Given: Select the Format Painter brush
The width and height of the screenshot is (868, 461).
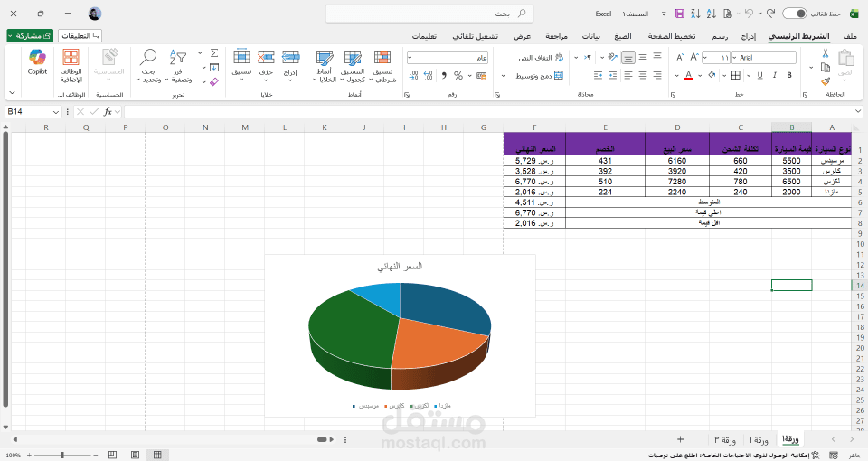Looking at the screenshot, I should (826, 81).
